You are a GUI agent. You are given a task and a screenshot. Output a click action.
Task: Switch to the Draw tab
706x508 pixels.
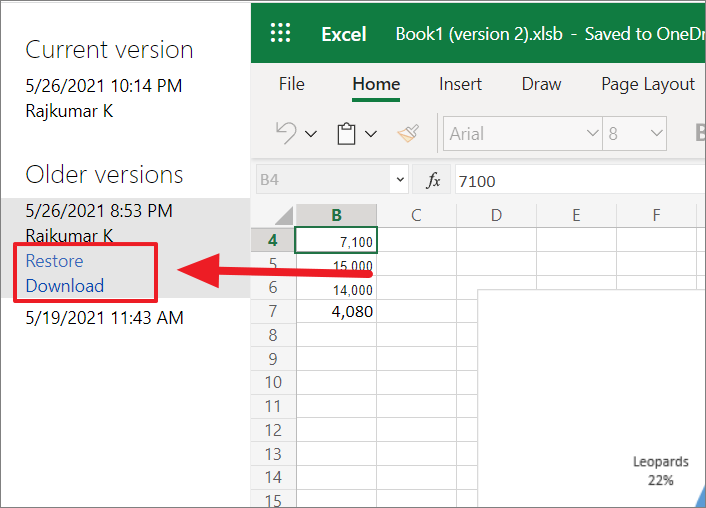point(541,84)
